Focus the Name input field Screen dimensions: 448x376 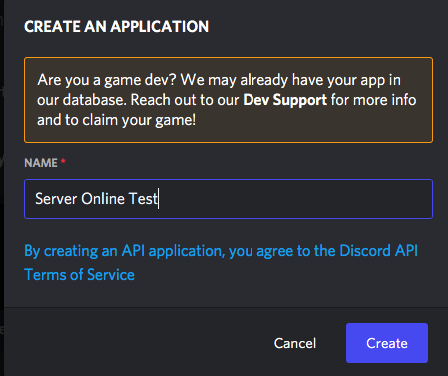point(228,199)
